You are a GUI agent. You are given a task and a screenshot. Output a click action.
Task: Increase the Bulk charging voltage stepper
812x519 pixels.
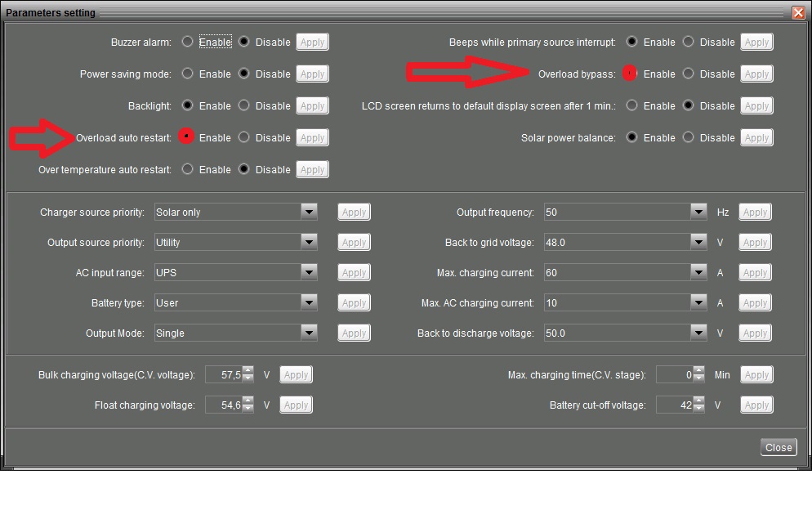click(248, 371)
